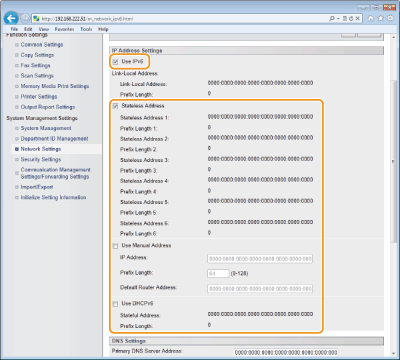Click the stop X icon in address bar
The height and width of the screenshot is (360, 400).
point(357,19)
